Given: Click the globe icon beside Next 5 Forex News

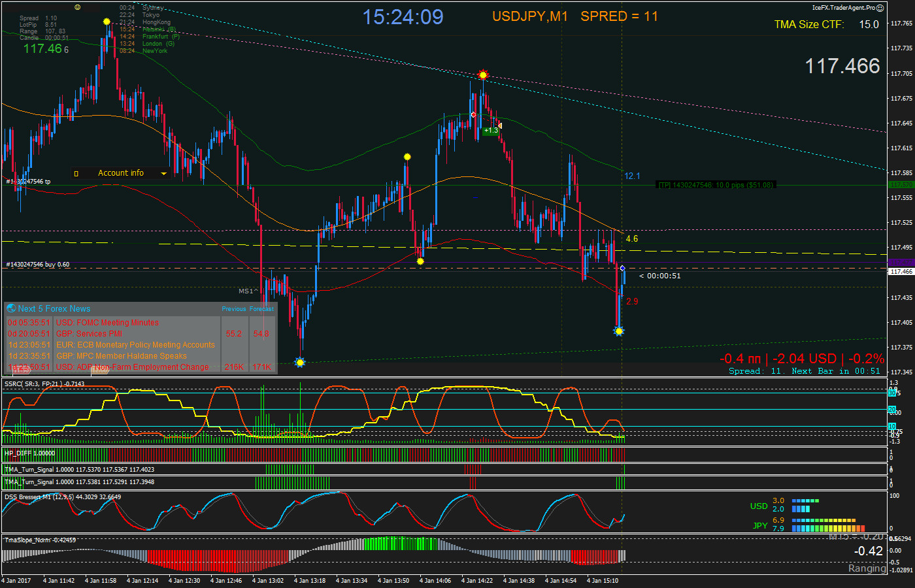Looking at the screenshot, I should [11, 308].
